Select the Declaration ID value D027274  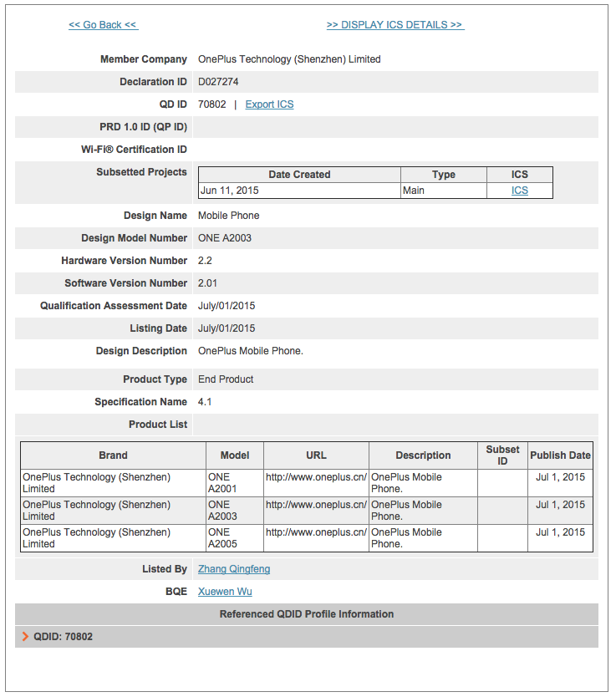(218, 82)
